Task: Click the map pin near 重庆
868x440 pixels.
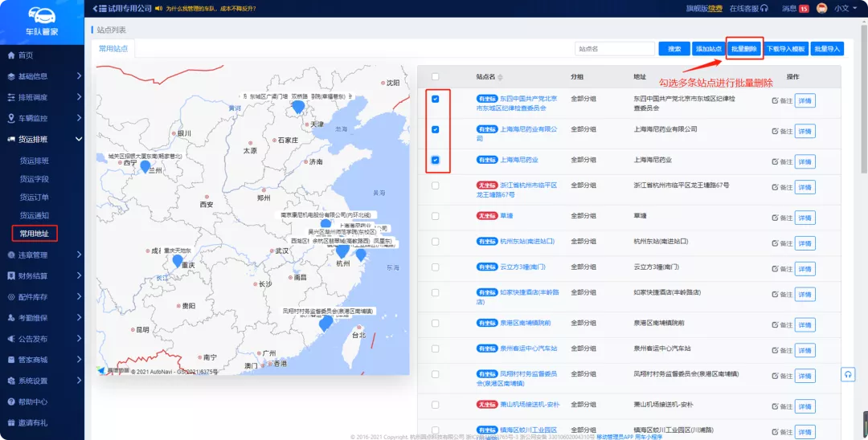Action: tap(178, 259)
